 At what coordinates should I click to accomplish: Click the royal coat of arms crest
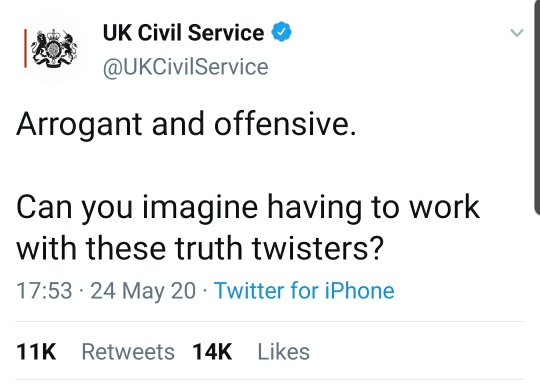(54, 49)
